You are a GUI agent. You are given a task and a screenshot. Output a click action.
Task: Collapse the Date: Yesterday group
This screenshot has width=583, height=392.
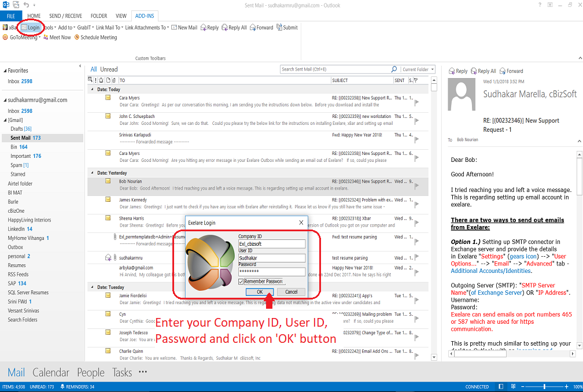92,173
